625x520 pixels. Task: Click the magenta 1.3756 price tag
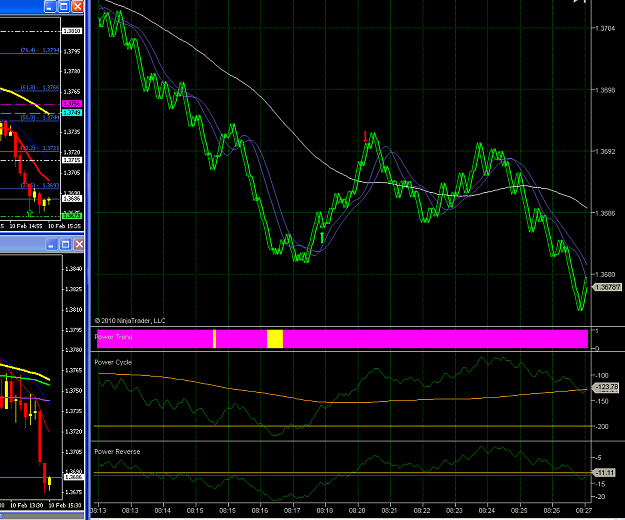coord(72,104)
